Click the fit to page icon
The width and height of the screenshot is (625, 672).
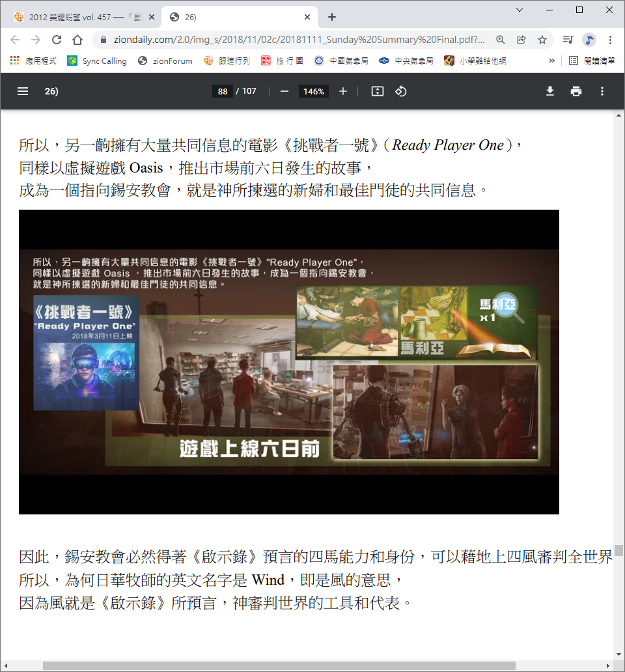(378, 91)
